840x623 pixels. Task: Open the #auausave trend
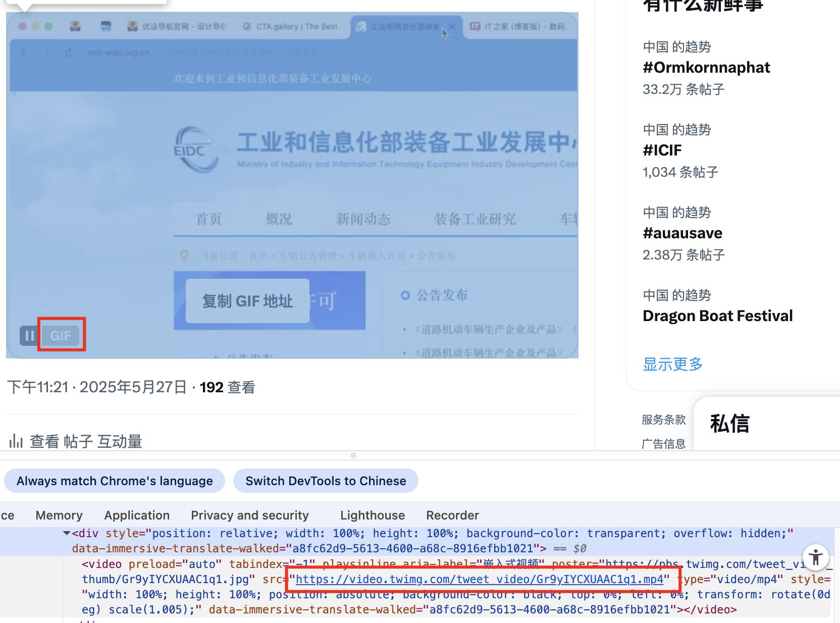[x=682, y=233]
